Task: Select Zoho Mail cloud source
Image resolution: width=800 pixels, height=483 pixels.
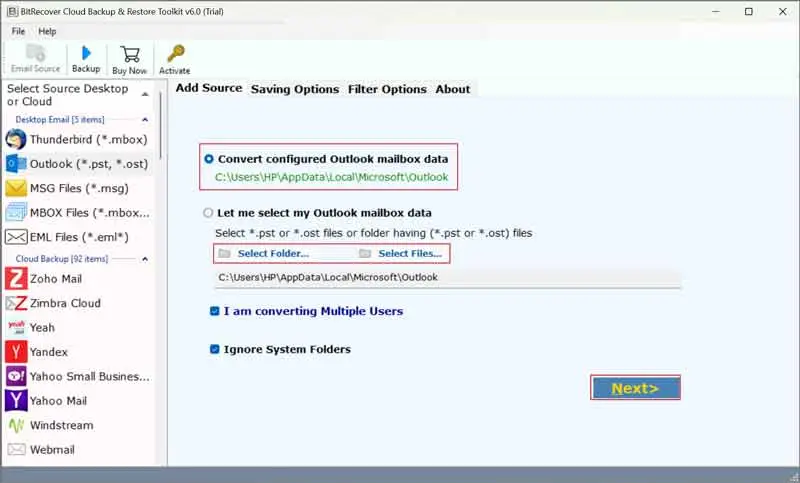Action: tap(56, 279)
